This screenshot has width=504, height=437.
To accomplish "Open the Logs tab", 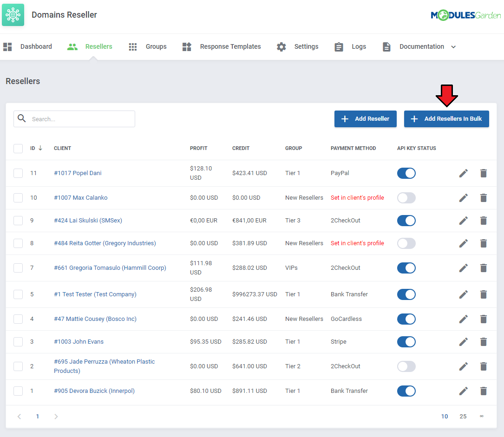I will 350,47.
